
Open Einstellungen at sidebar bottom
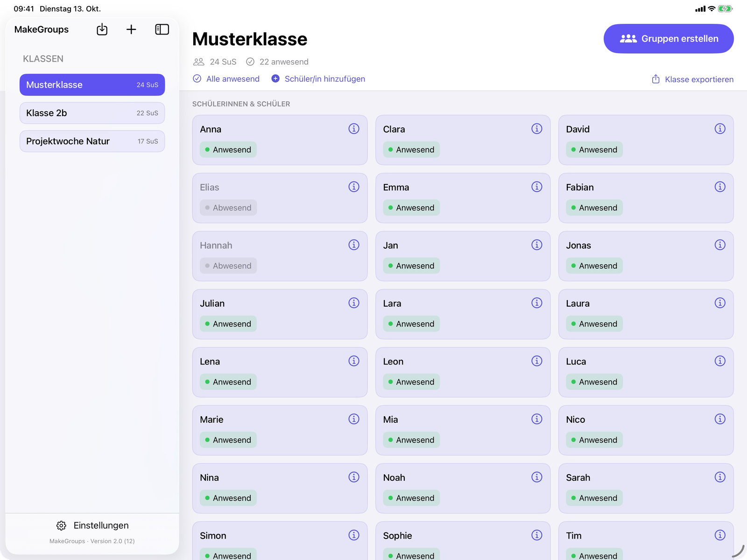[92, 525]
